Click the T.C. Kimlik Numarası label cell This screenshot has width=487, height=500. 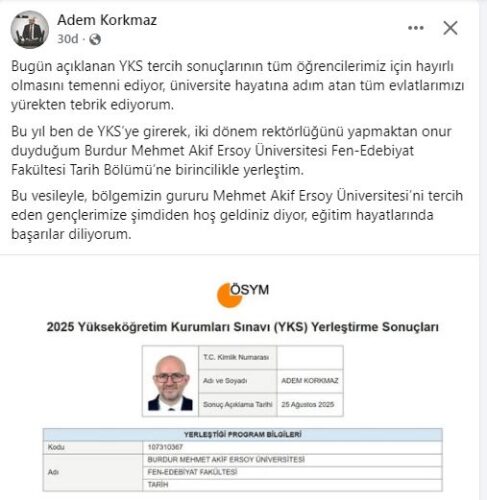coord(237,357)
